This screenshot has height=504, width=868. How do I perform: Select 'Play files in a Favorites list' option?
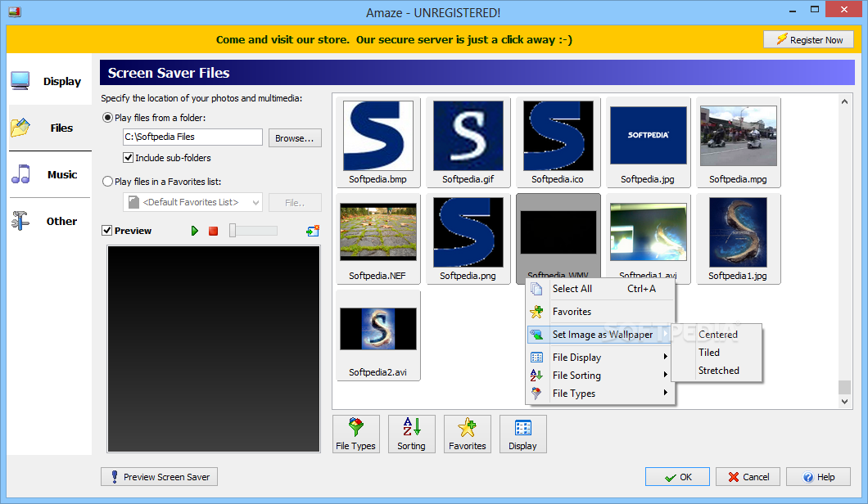107,182
